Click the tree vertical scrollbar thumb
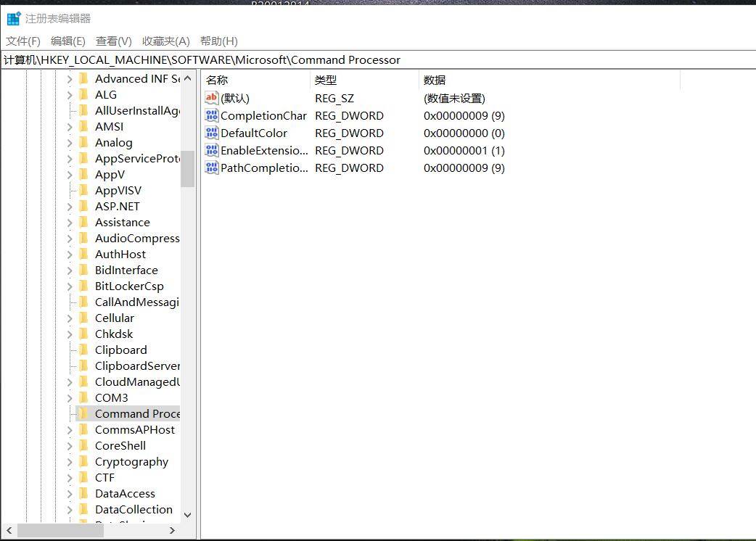This screenshot has height=541, width=756. click(188, 169)
